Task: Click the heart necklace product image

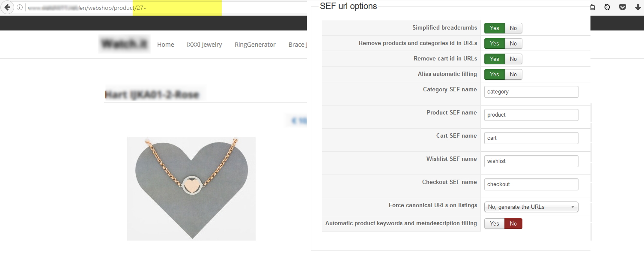Action: [x=191, y=189]
